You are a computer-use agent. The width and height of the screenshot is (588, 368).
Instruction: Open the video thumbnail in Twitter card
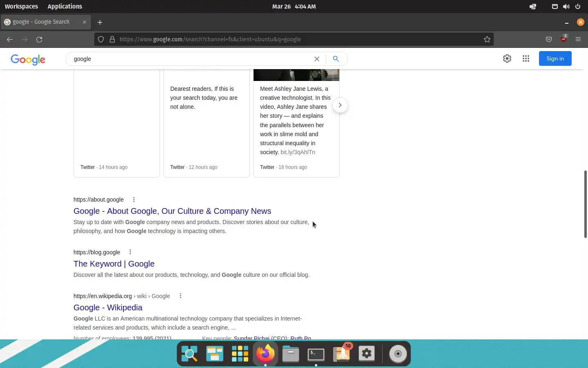click(296, 75)
